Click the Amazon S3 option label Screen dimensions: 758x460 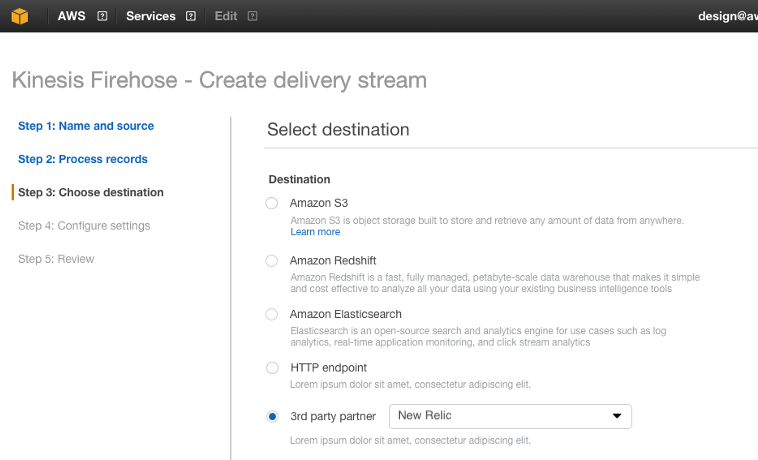(x=319, y=203)
